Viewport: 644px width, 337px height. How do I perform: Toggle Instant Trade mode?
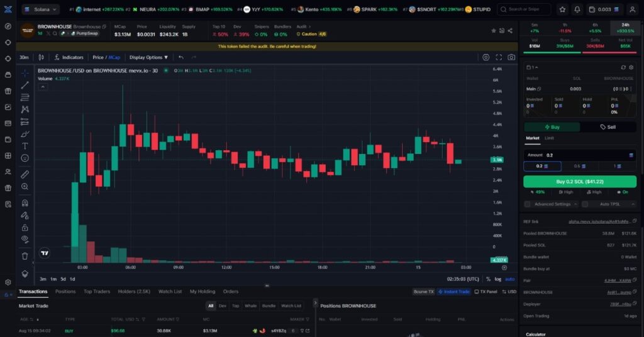(454, 292)
